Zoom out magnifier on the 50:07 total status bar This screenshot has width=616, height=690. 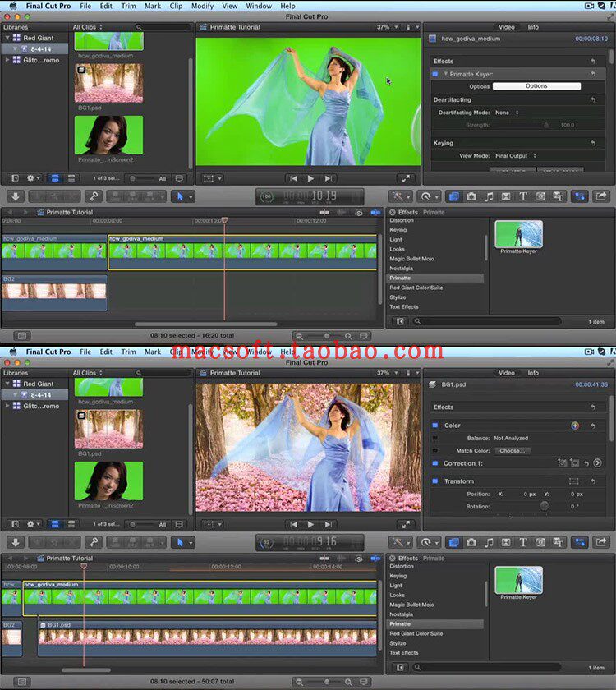(x=299, y=682)
